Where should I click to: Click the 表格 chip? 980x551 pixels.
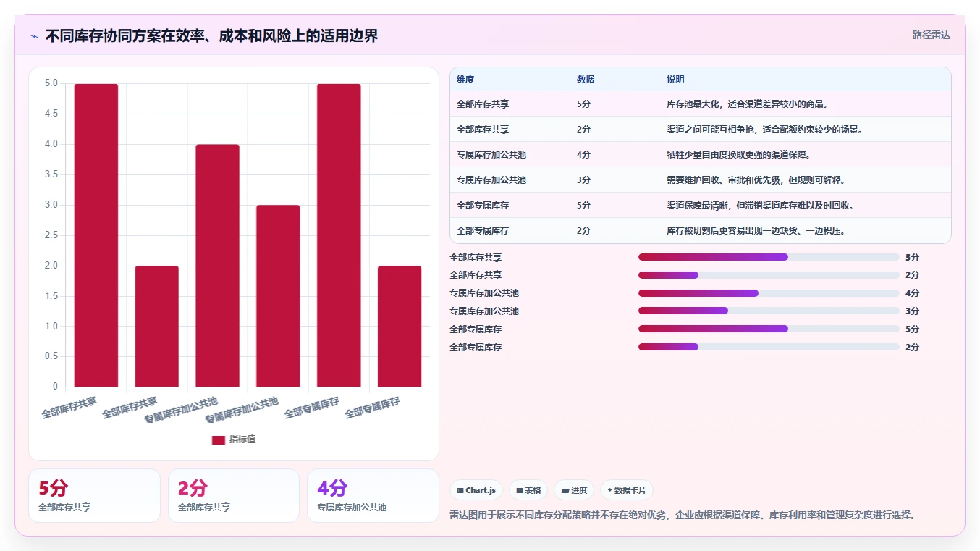click(528, 490)
